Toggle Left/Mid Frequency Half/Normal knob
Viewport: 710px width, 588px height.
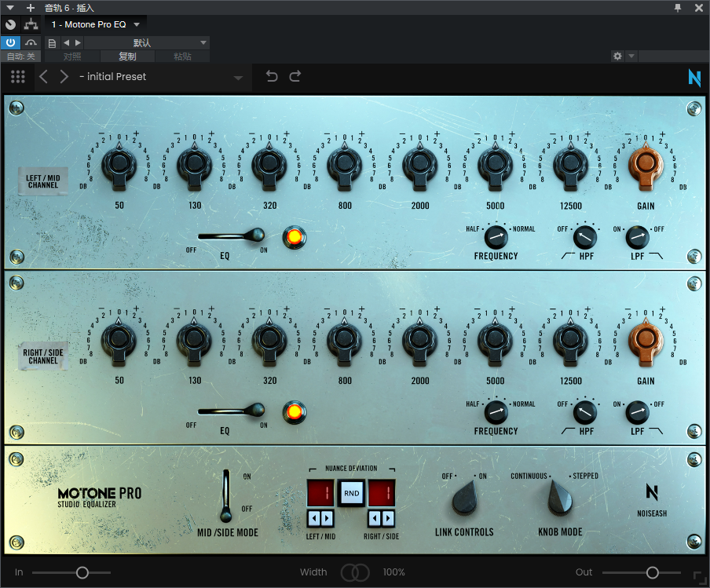(496, 237)
